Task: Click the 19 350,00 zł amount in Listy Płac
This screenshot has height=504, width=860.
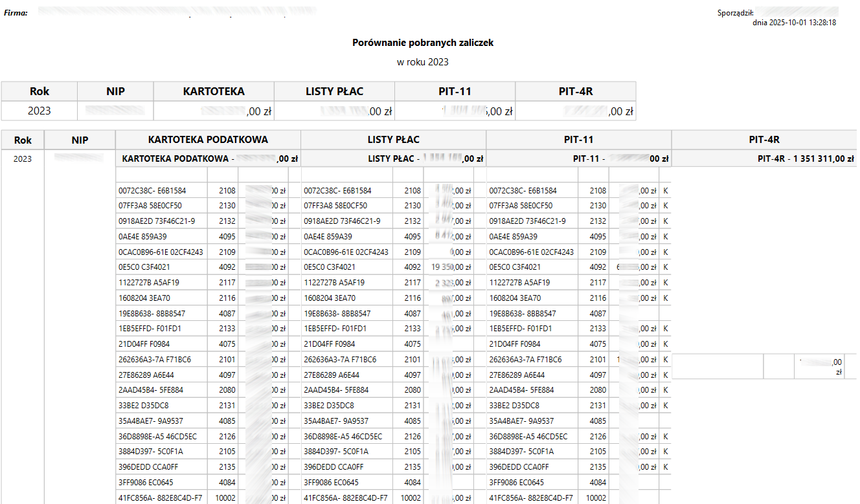Action: pos(451,267)
